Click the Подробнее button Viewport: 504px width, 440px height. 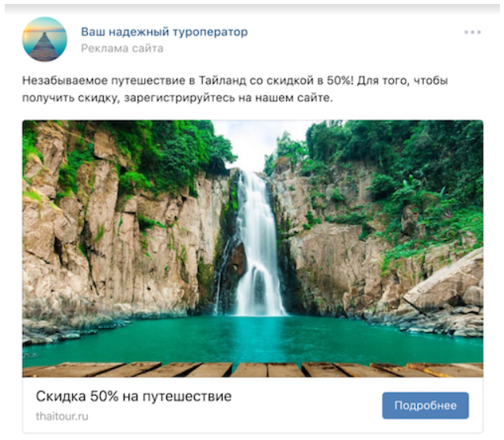click(426, 405)
